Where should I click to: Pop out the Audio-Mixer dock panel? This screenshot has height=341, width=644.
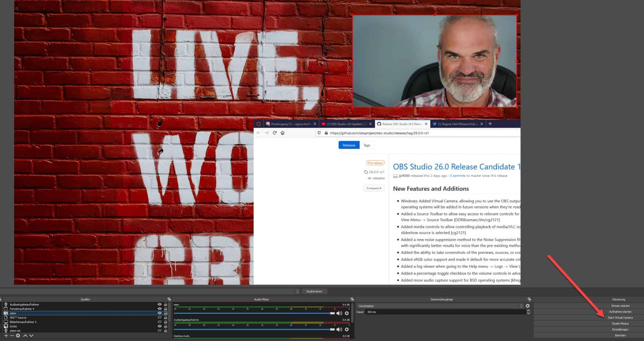[x=352, y=299]
